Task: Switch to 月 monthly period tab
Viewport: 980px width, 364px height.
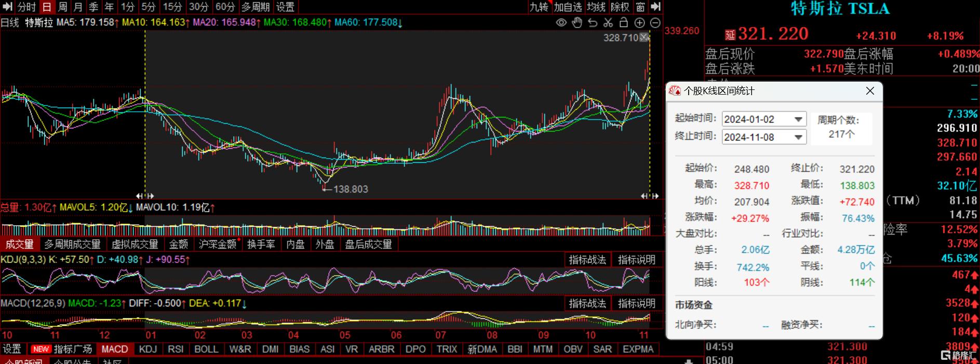Action: click(78, 7)
